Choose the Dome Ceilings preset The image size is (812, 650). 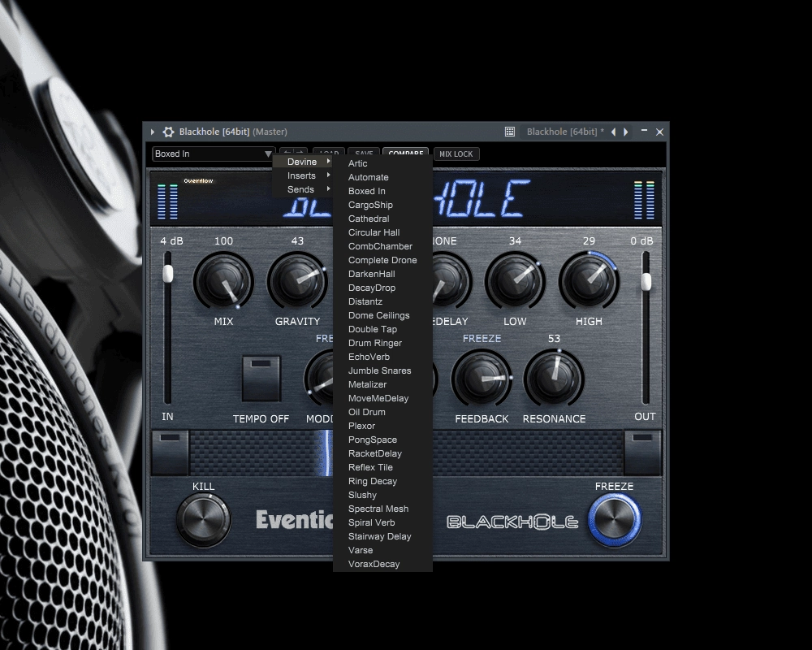point(382,316)
